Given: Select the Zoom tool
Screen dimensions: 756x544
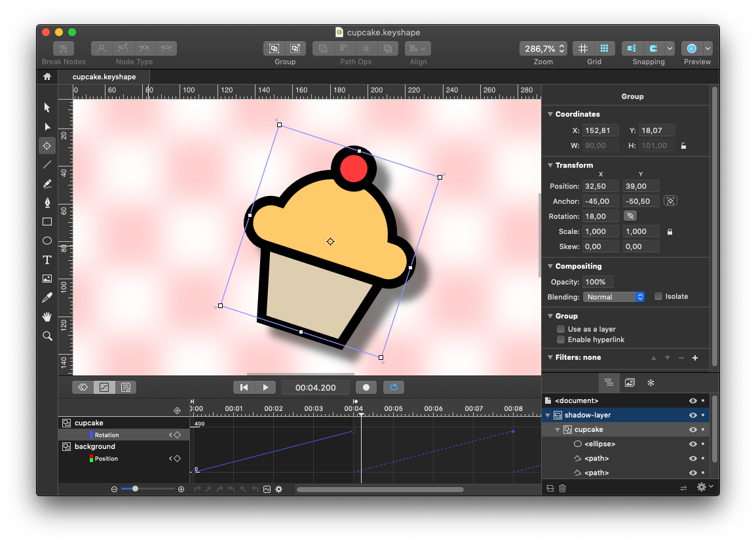Looking at the screenshot, I should pos(47,336).
